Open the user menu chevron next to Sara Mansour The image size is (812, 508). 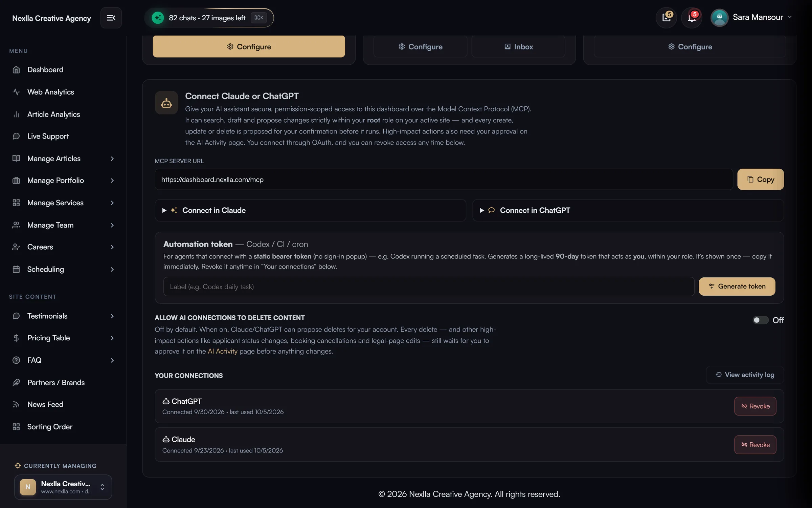pos(790,17)
